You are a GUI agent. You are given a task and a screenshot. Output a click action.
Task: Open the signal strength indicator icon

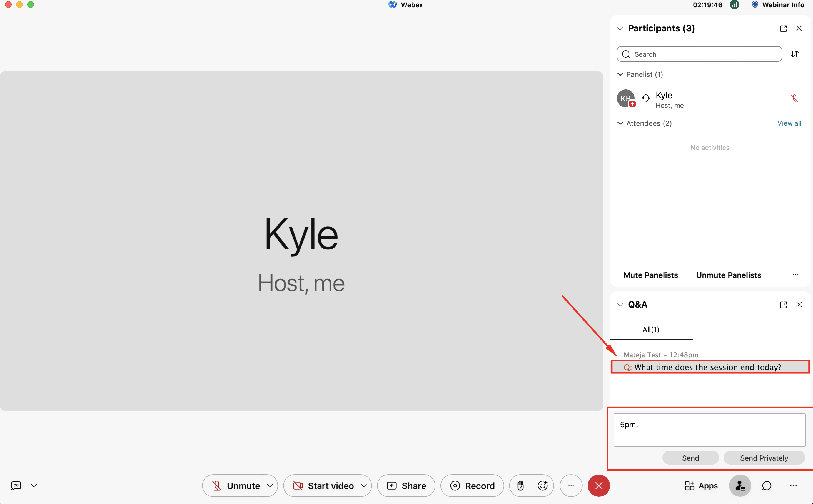pyautogui.click(x=735, y=5)
